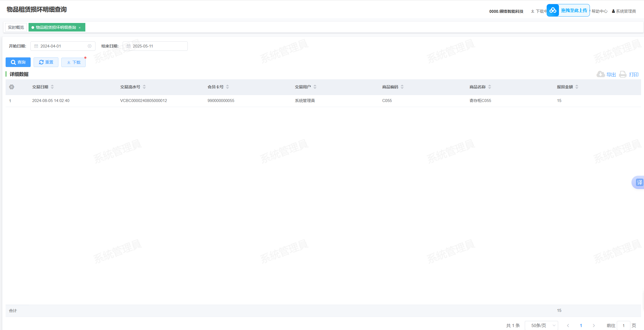Open the 系统管理员 user menu
This screenshot has height=330, width=644.
point(624,11)
